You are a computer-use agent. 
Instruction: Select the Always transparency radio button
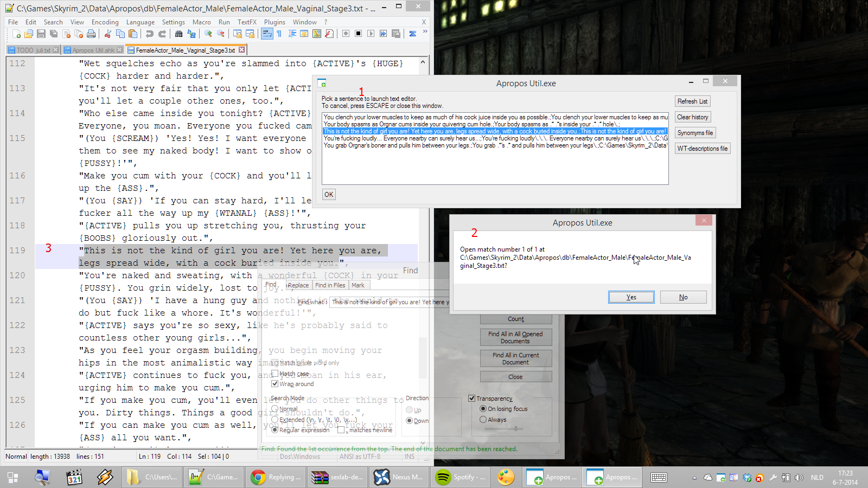(x=483, y=420)
